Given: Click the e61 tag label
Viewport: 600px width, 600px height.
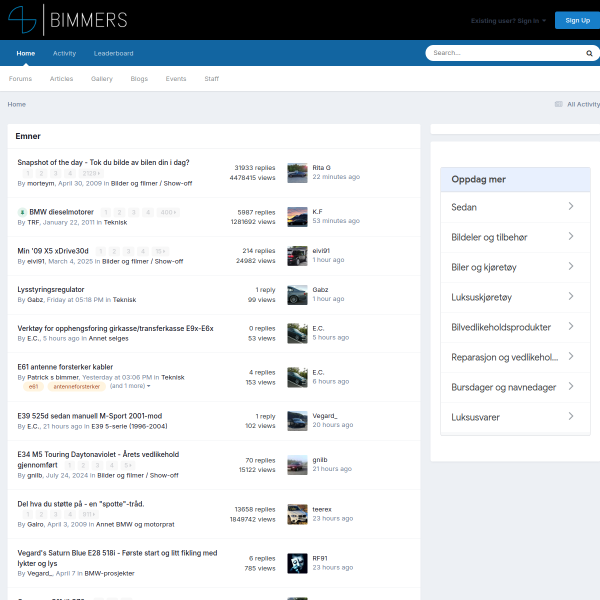Looking at the screenshot, I should click(34, 386).
